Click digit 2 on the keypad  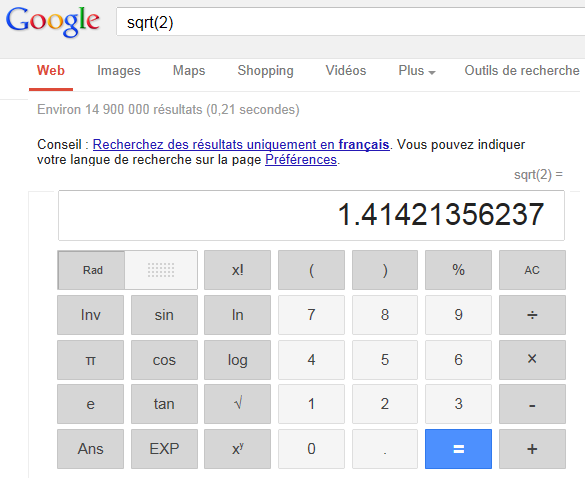[x=385, y=404]
